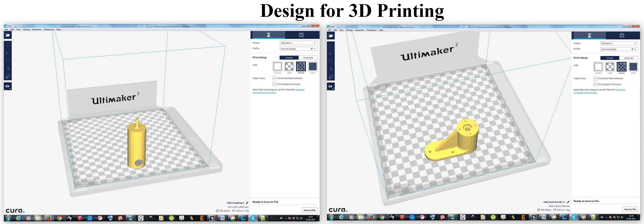Open the Monitor tab in left Cura window

tap(302, 35)
